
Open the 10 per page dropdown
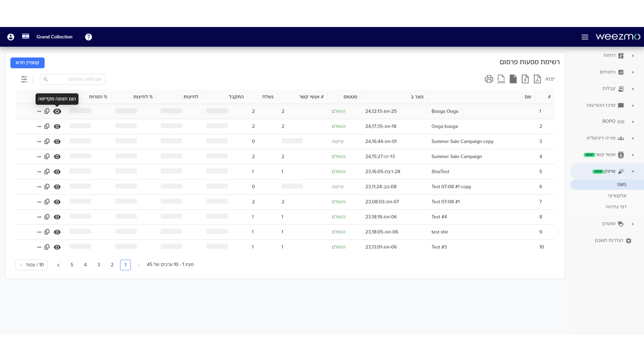coord(32,265)
